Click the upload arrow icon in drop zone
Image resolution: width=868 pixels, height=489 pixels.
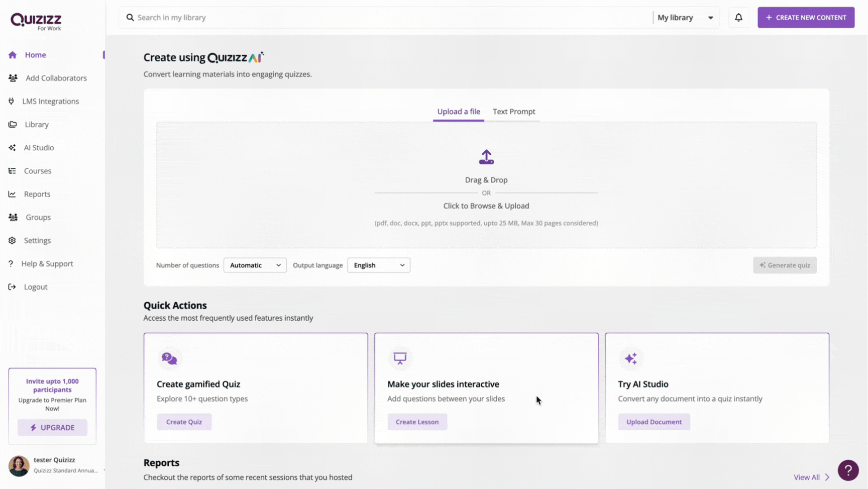click(x=486, y=157)
